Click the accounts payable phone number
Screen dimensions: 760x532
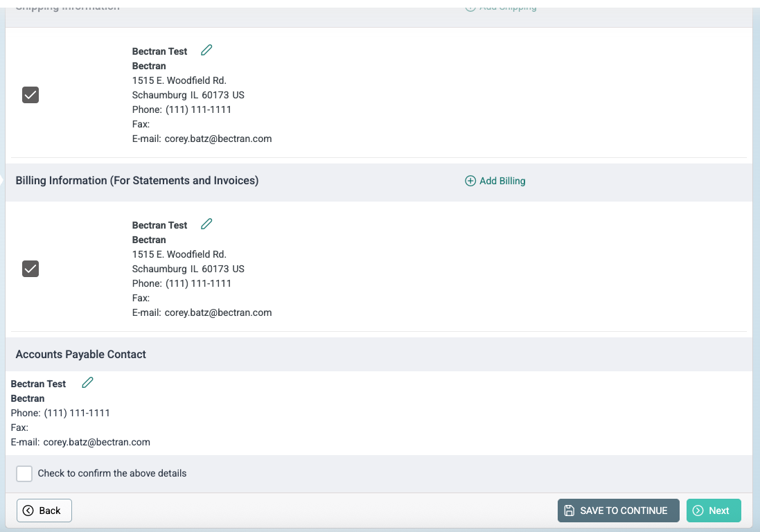pos(60,413)
